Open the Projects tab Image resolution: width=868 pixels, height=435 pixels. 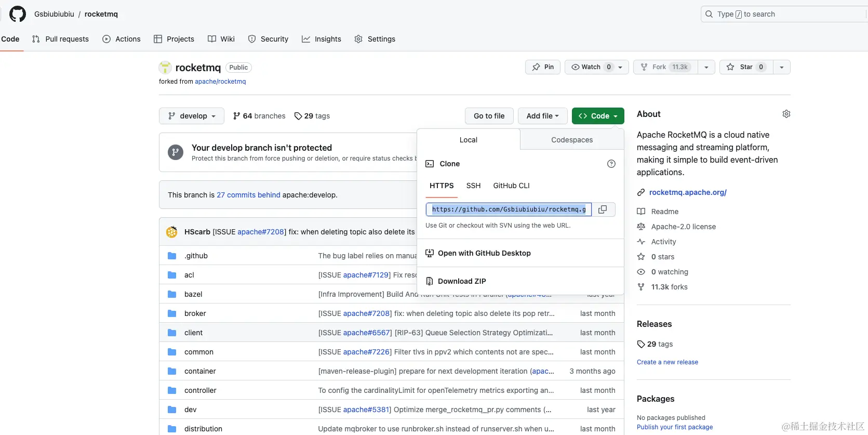click(174, 39)
